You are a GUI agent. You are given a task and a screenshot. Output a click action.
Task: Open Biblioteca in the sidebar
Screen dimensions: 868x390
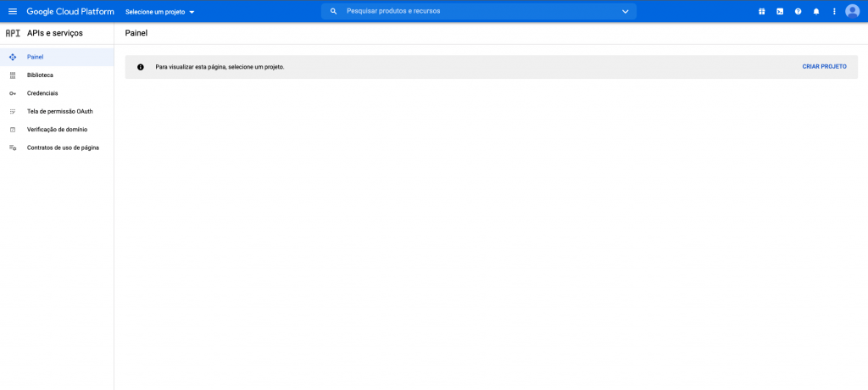[x=40, y=75]
